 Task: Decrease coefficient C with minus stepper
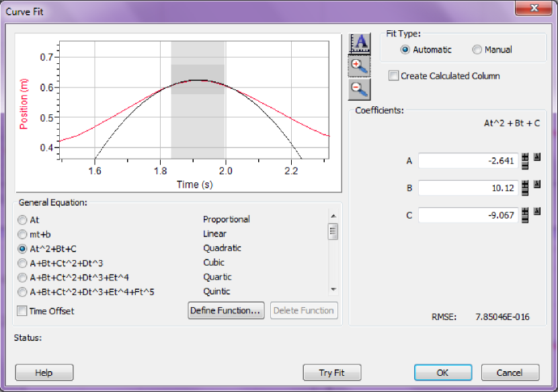[x=525, y=219]
